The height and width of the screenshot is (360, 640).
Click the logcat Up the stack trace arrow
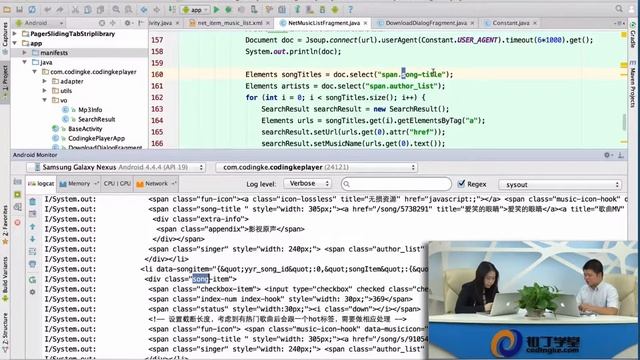coord(33,227)
